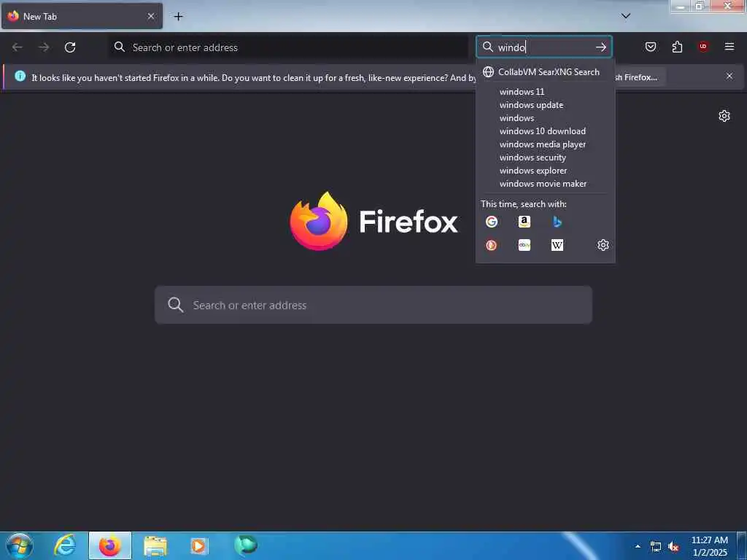Choose suggestion windows explorer
Screen dimensions: 747x560
click(x=546, y=171)
